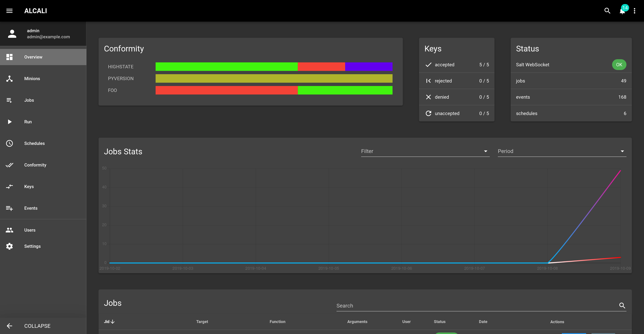Click the purple segment of HIGHSTATE bar
The image size is (644, 334).
[369, 67]
